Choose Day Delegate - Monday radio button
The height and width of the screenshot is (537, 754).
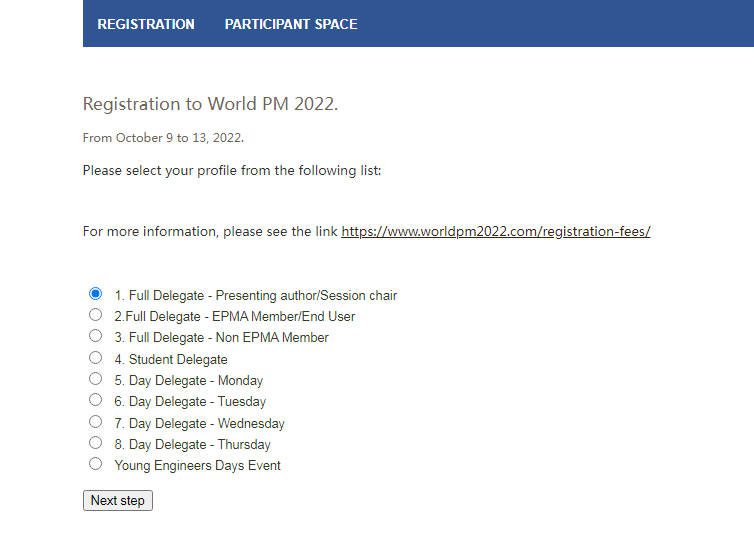[x=95, y=379]
